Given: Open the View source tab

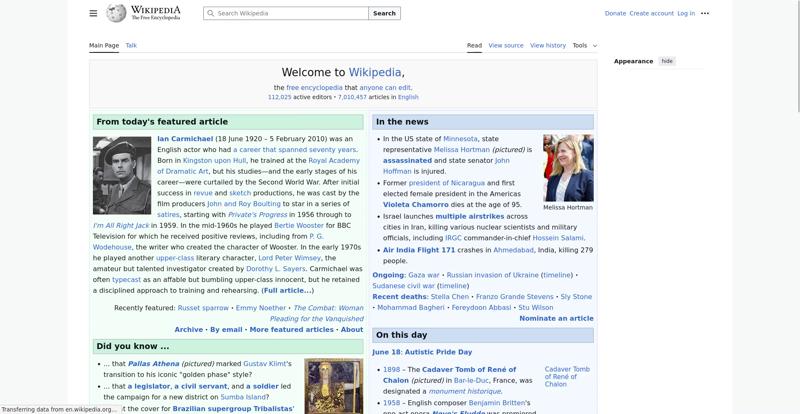Looking at the screenshot, I should 506,45.
